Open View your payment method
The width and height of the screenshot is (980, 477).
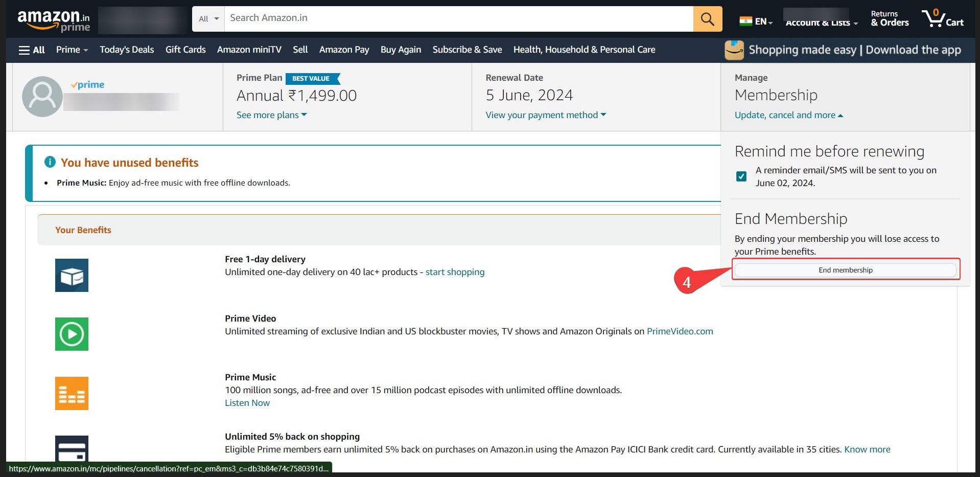(545, 115)
